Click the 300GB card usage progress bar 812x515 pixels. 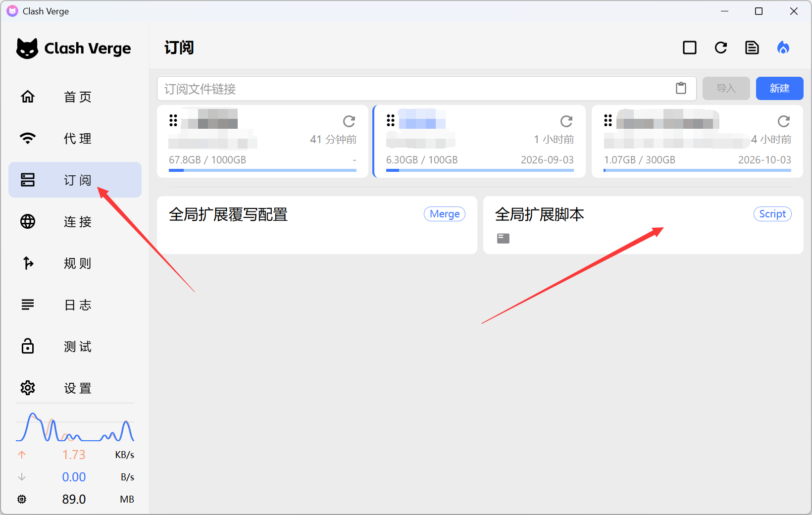point(697,170)
